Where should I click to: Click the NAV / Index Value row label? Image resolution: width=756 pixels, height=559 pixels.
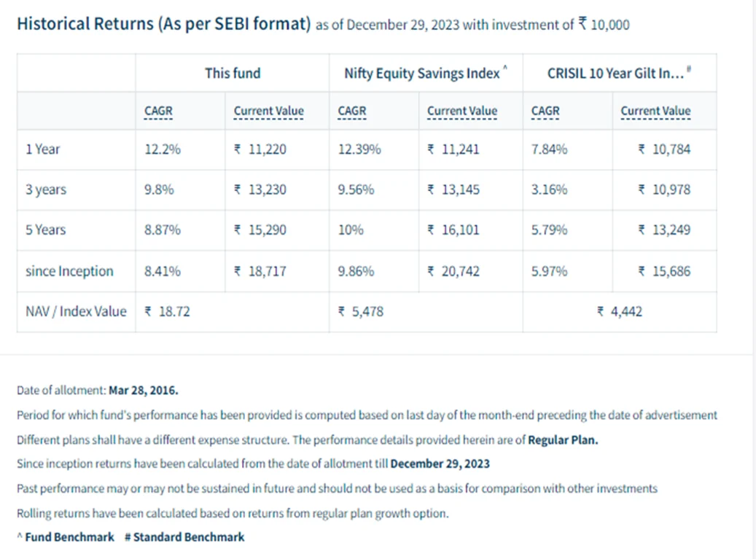pos(76,311)
